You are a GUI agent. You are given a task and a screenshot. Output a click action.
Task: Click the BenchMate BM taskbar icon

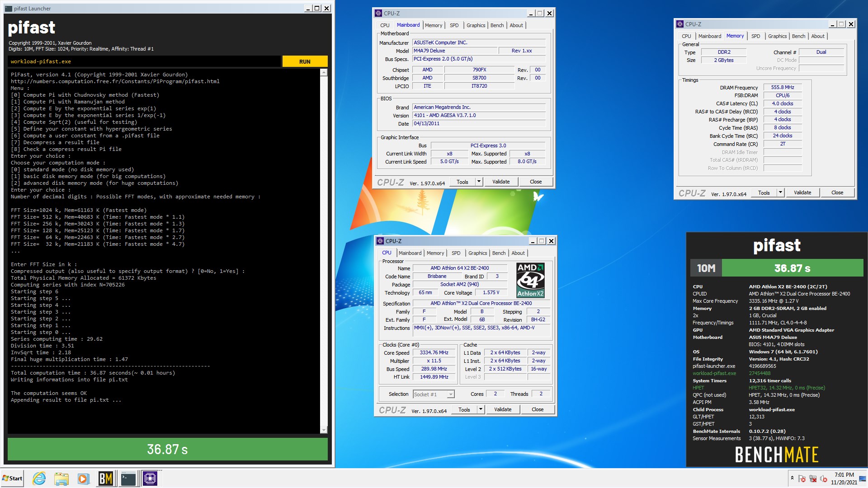[x=105, y=478]
